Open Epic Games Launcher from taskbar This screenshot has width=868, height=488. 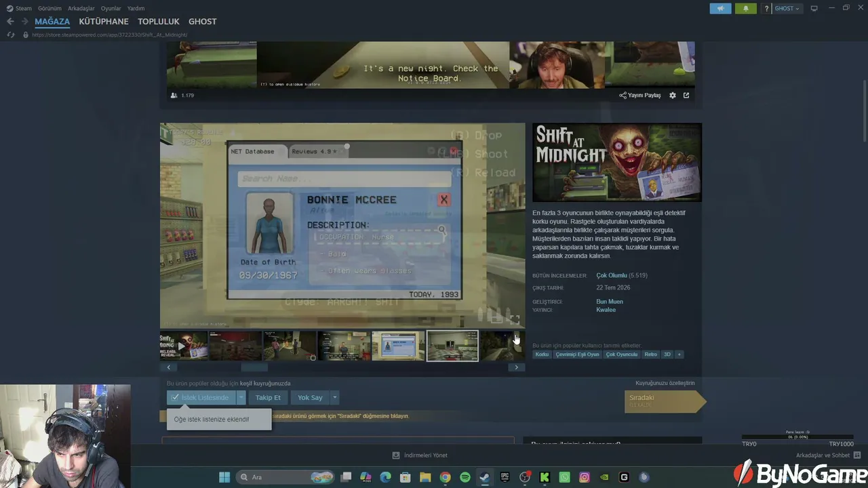click(x=505, y=477)
